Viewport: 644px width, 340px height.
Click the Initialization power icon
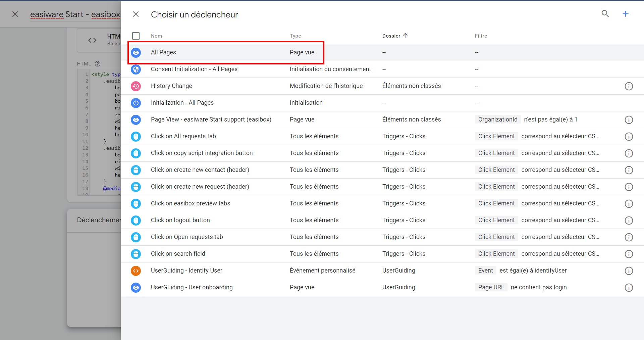[136, 103]
